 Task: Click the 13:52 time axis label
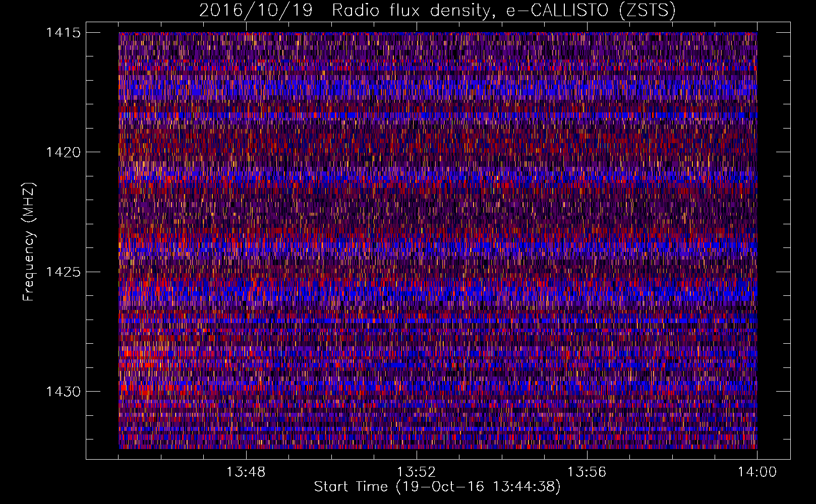(x=416, y=472)
